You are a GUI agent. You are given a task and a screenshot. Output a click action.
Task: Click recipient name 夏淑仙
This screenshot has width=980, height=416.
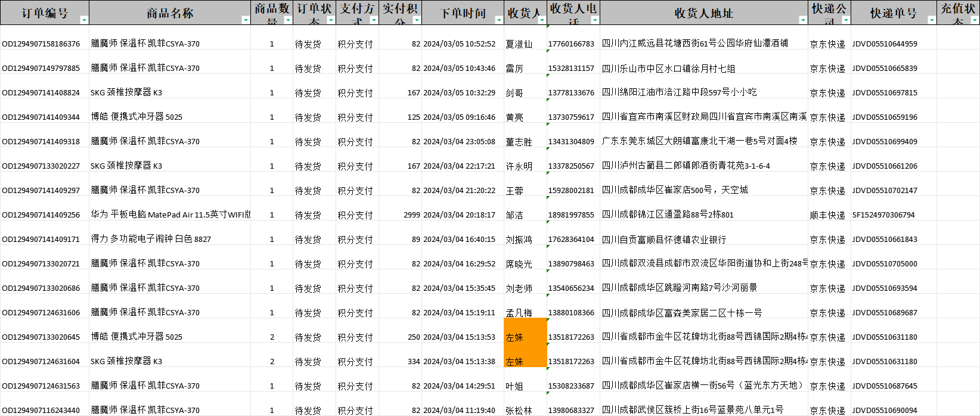click(x=519, y=44)
